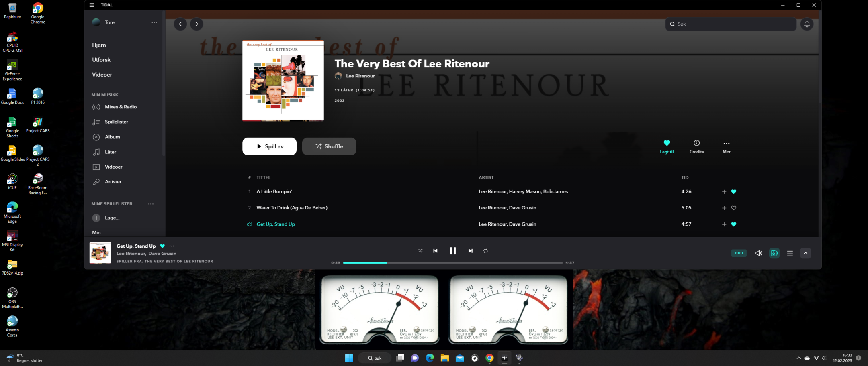This screenshot has width=868, height=366.
Task: Click the Shuffle album button
Action: [x=329, y=146]
